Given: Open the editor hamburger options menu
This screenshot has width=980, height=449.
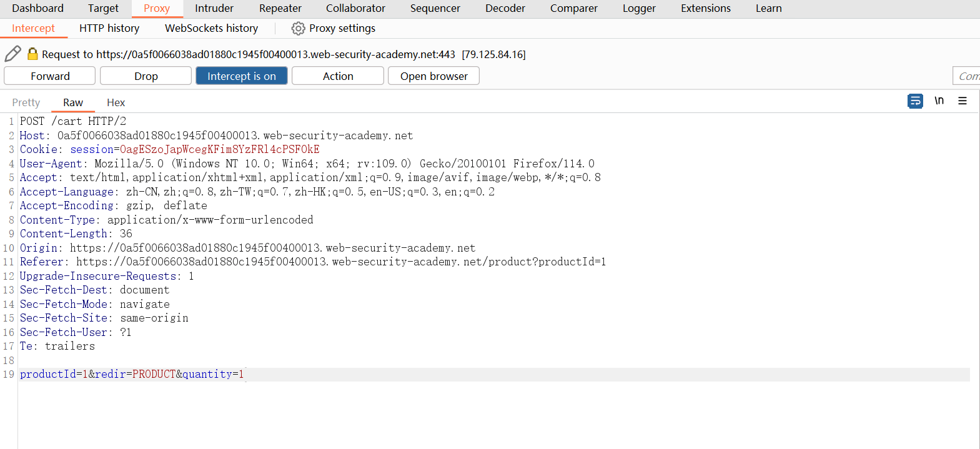Looking at the screenshot, I should click(x=963, y=101).
